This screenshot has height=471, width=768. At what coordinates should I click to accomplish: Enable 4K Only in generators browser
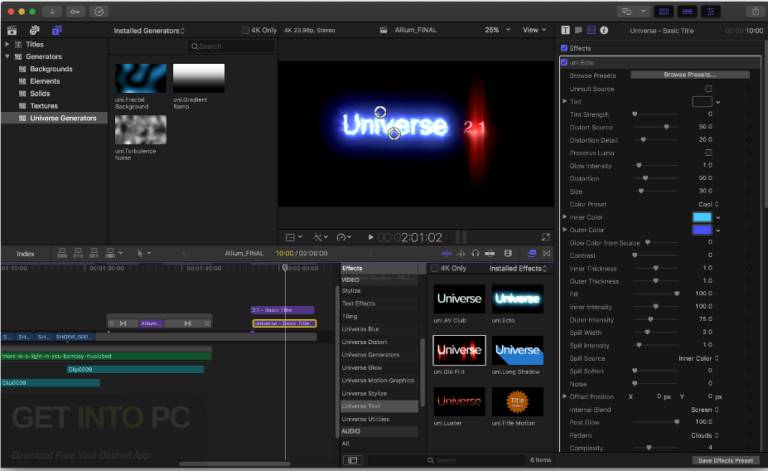245,30
